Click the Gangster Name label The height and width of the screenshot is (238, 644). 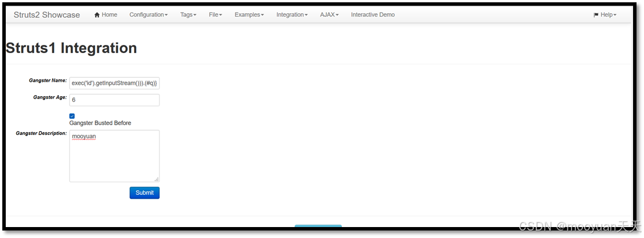pyautogui.click(x=48, y=81)
